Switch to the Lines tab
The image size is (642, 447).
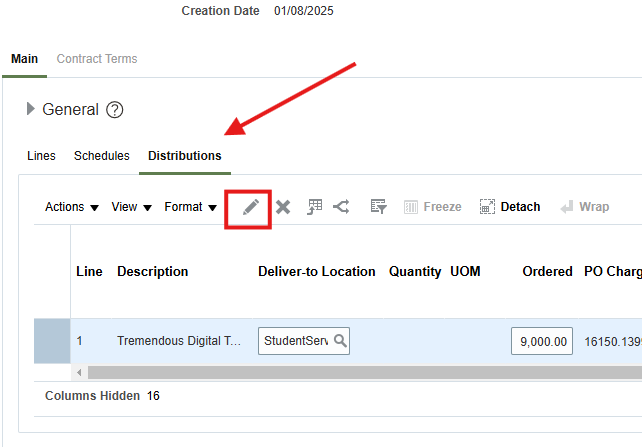coord(41,156)
